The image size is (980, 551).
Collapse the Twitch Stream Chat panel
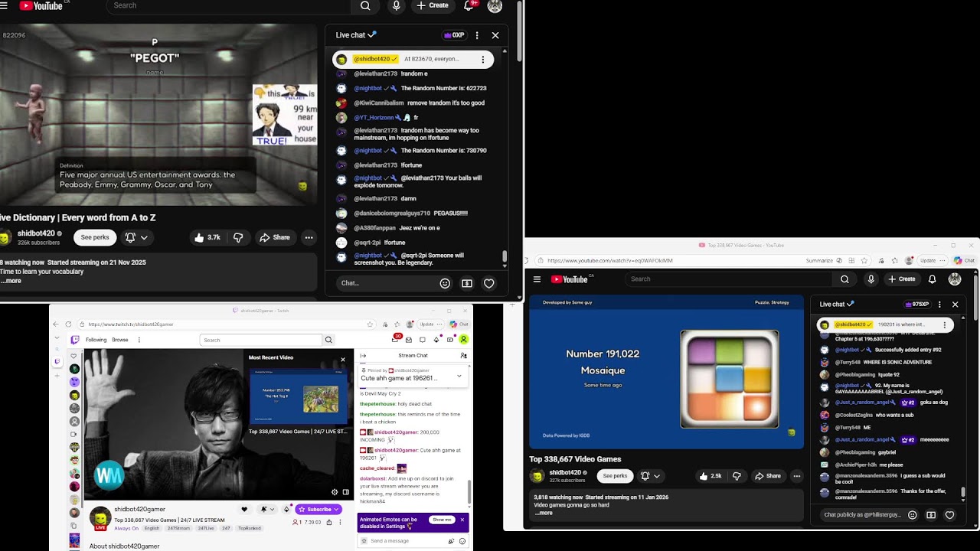(363, 355)
